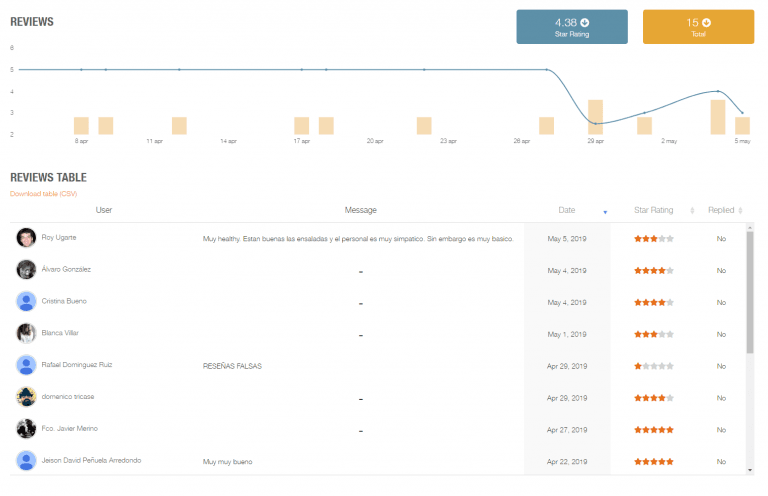Viewport: 768px width, 496px height.
Task: Select the blue Star Rating summary card
Action: tap(572, 27)
